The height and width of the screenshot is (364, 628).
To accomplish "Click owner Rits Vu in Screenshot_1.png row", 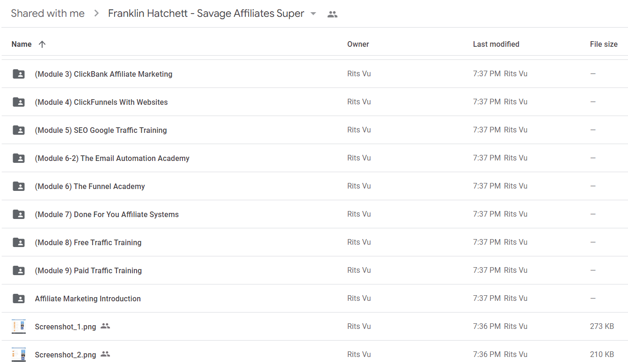I will (x=359, y=326).
